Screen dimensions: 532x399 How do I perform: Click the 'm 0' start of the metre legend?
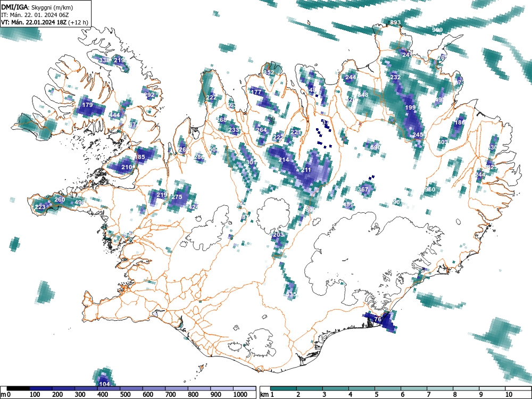[x=6, y=394]
